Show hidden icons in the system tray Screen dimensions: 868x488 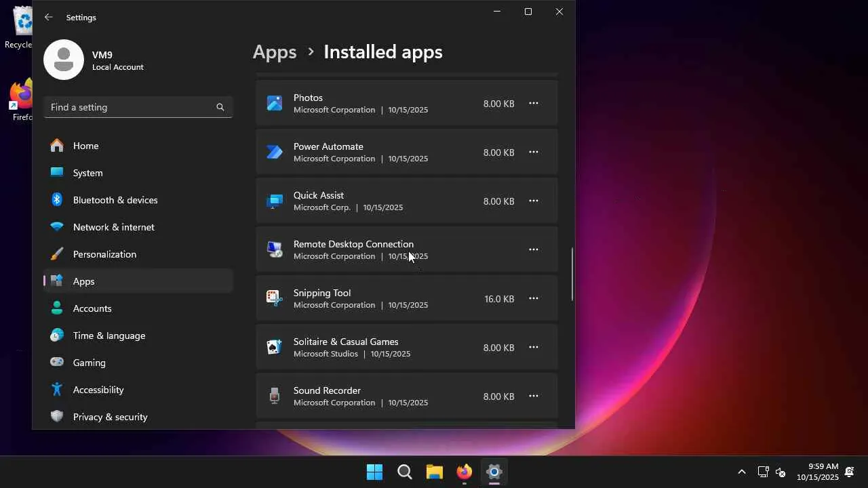[742, 472]
